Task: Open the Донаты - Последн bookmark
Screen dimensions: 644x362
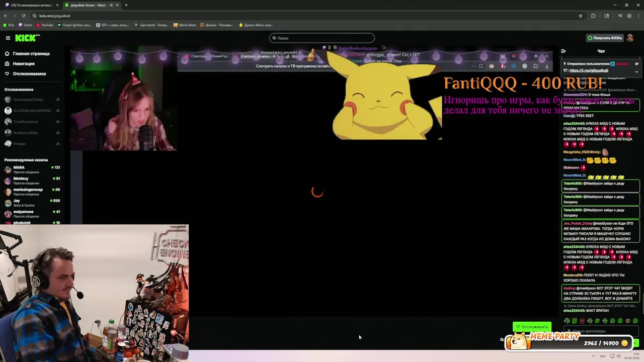Action: tap(217, 25)
